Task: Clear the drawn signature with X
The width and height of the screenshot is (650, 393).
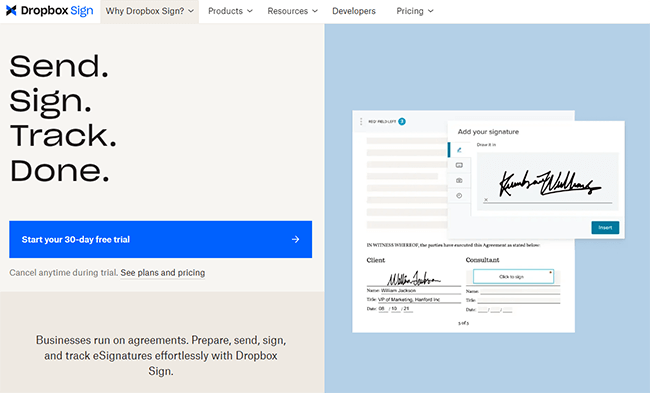Action: [486, 200]
